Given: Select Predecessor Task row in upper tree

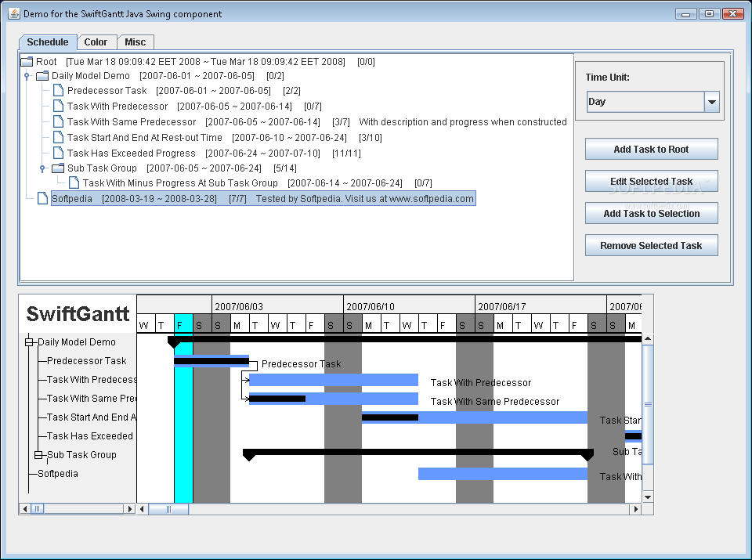Looking at the screenshot, I should (184, 91).
